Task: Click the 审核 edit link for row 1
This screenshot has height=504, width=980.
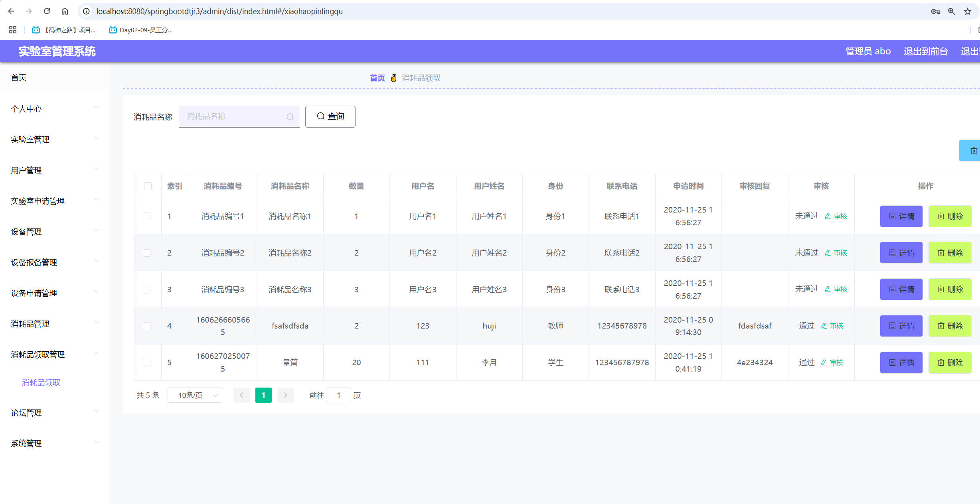Action: pos(836,216)
